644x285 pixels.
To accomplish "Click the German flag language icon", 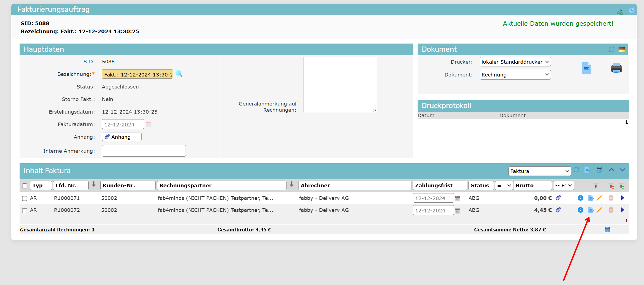I will tap(622, 49).
